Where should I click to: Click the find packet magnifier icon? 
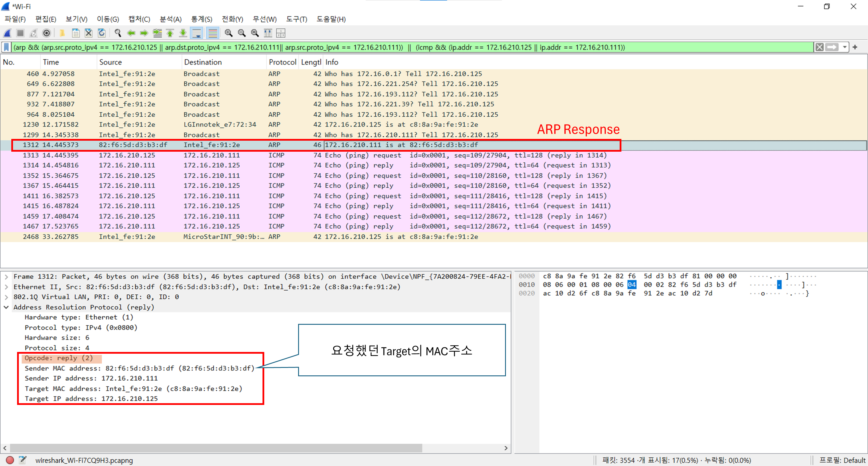[x=118, y=33]
